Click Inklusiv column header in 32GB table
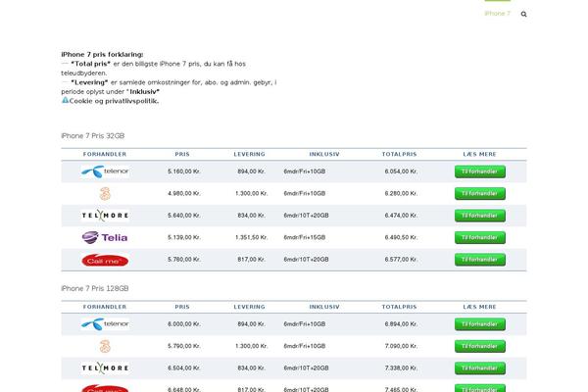 324,154
